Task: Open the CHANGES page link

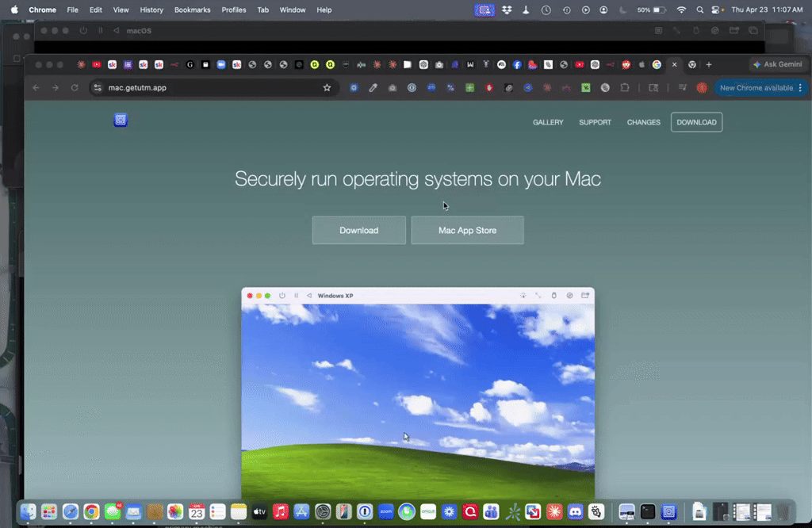Action: [x=644, y=122]
